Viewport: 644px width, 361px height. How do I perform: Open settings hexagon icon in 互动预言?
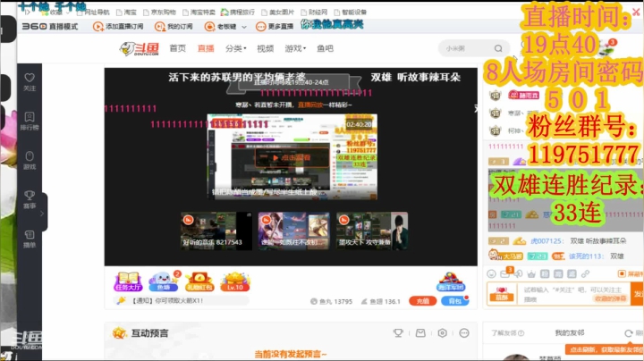tap(443, 332)
